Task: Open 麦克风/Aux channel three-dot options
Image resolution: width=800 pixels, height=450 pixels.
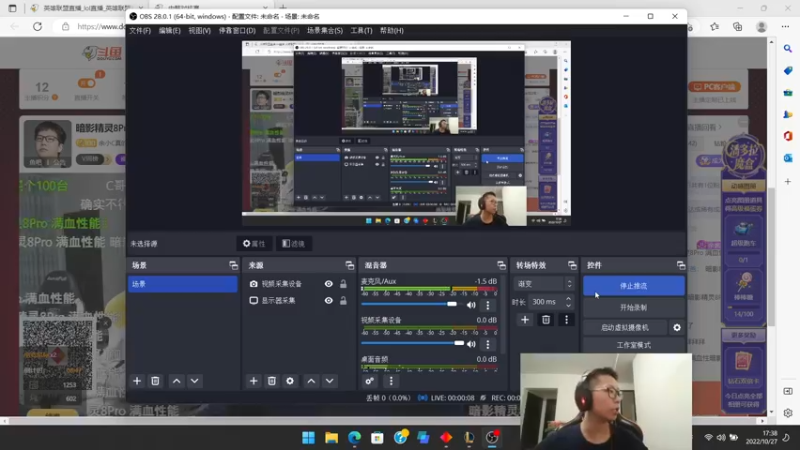Action: tap(488, 305)
